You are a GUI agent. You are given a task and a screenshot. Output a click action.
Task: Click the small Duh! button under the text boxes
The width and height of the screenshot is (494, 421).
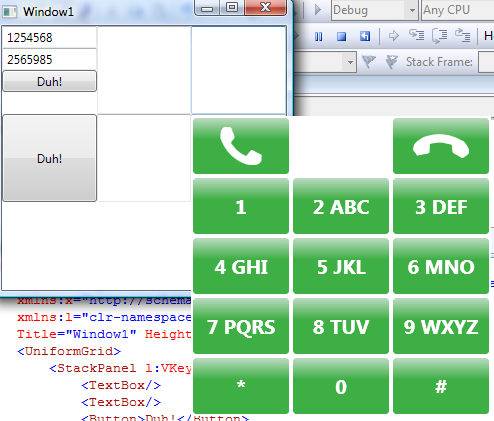[50, 81]
